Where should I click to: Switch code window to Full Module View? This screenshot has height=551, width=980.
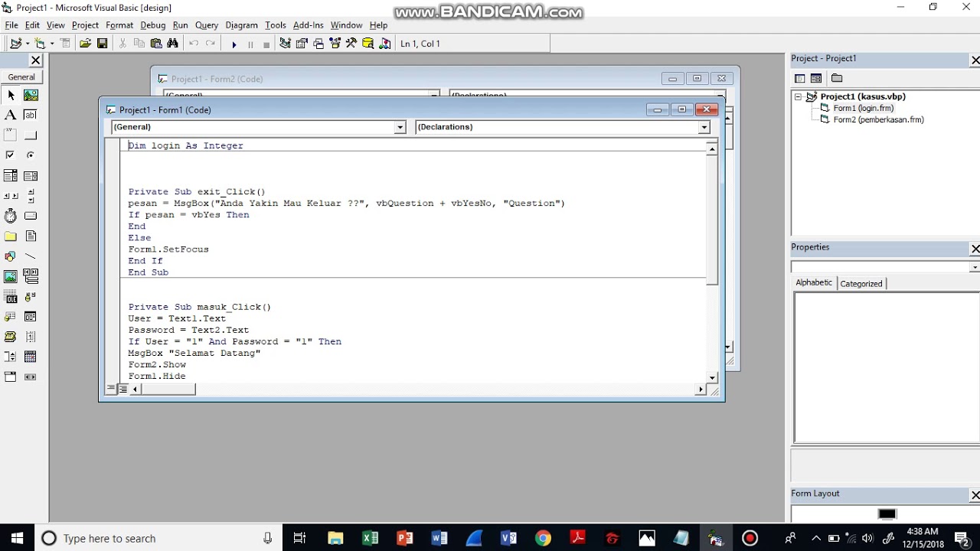pos(122,389)
